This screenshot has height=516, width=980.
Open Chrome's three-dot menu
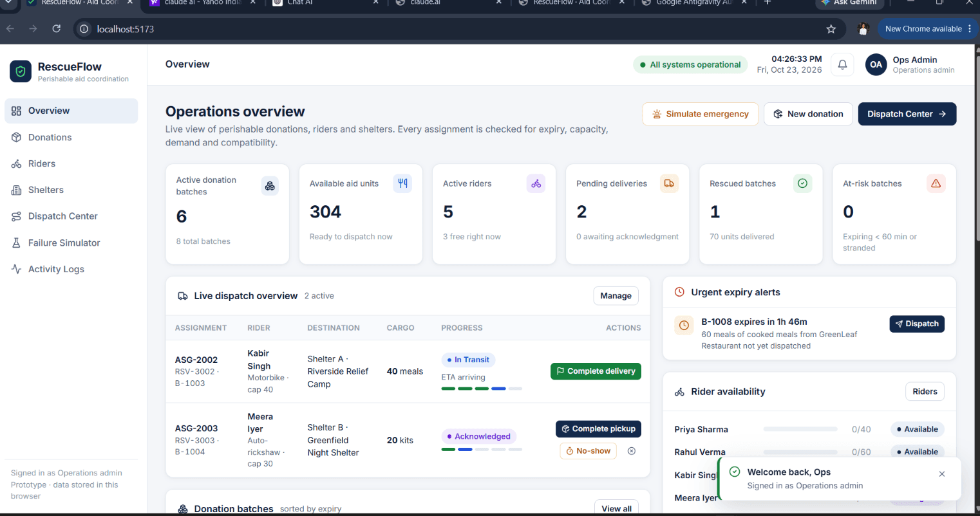(970, 29)
